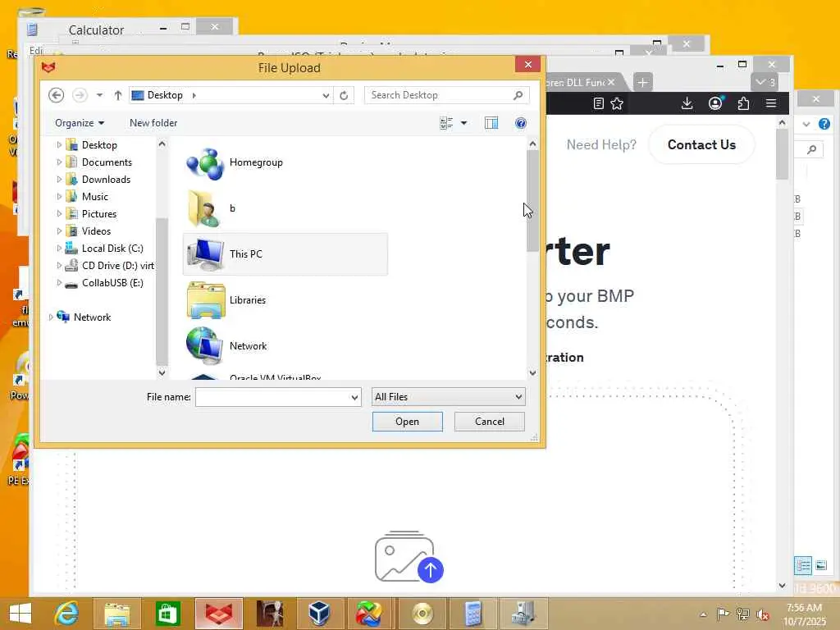Select This PC in file list
This screenshot has width=840, height=630.
pos(285,254)
